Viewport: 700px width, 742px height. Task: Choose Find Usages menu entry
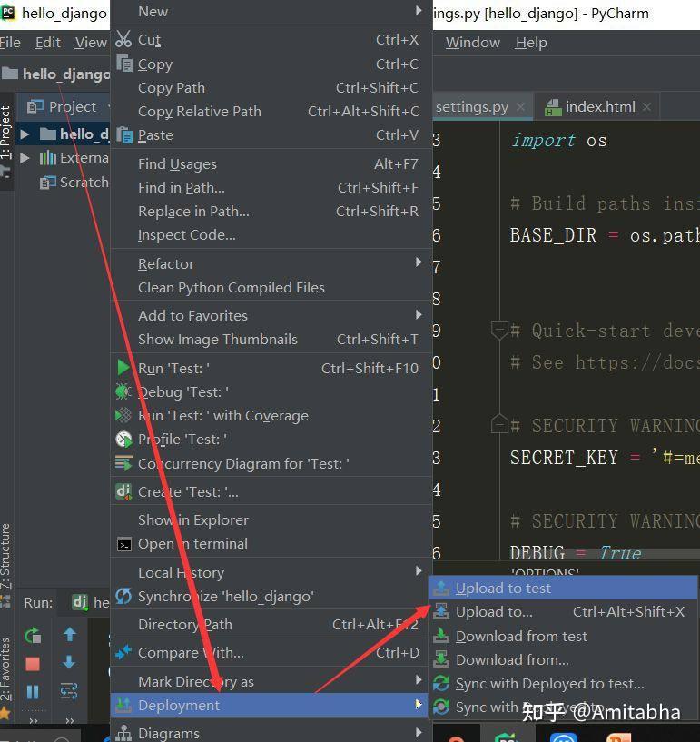(271, 164)
